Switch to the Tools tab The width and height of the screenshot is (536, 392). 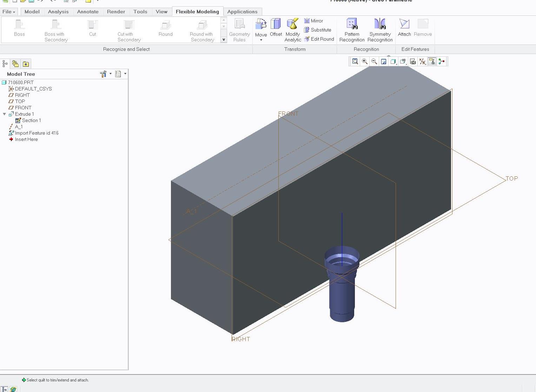click(x=140, y=12)
